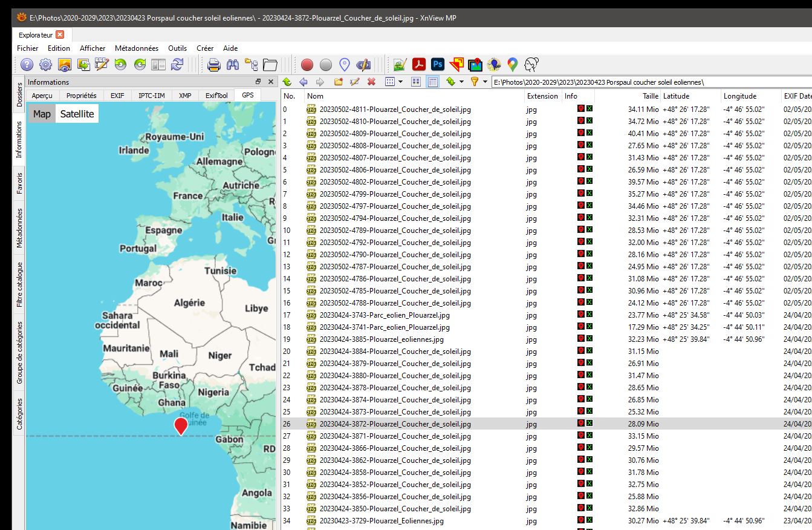Image resolution: width=812 pixels, height=530 pixels.
Task: Launch the Photoshop shortcut icon
Action: [438, 64]
